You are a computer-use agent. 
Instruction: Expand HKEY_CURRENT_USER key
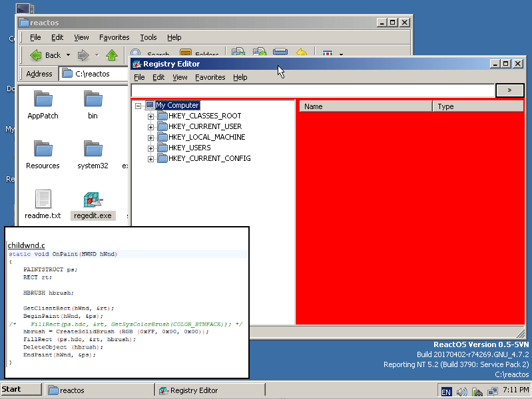[x=150, y=127]
